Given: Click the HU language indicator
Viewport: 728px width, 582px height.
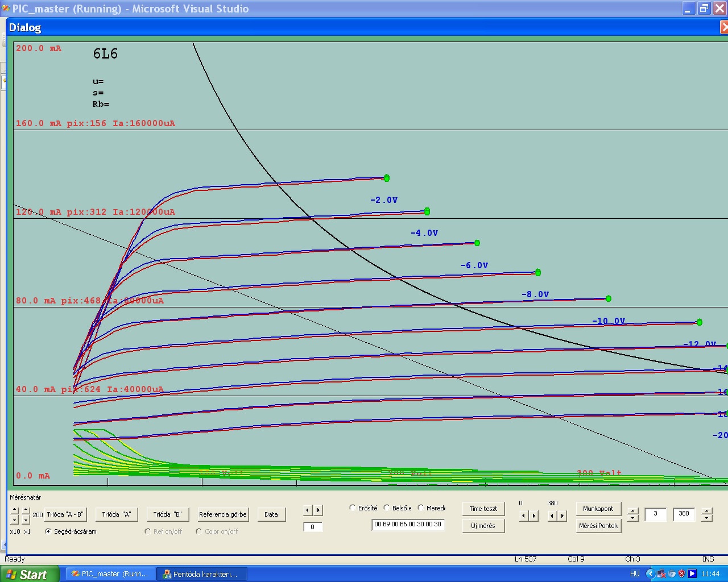Looking at the screenshot, I should (x=635, y=574).
